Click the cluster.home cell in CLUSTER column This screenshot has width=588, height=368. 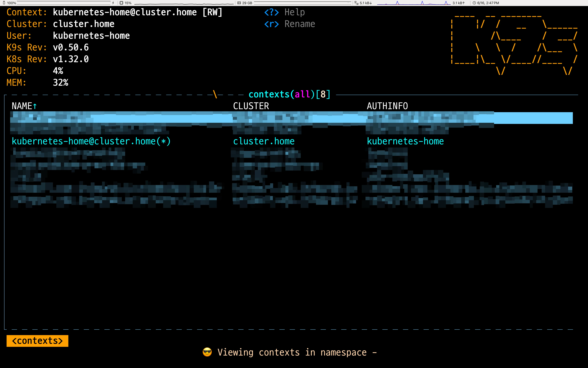[264, 141]
